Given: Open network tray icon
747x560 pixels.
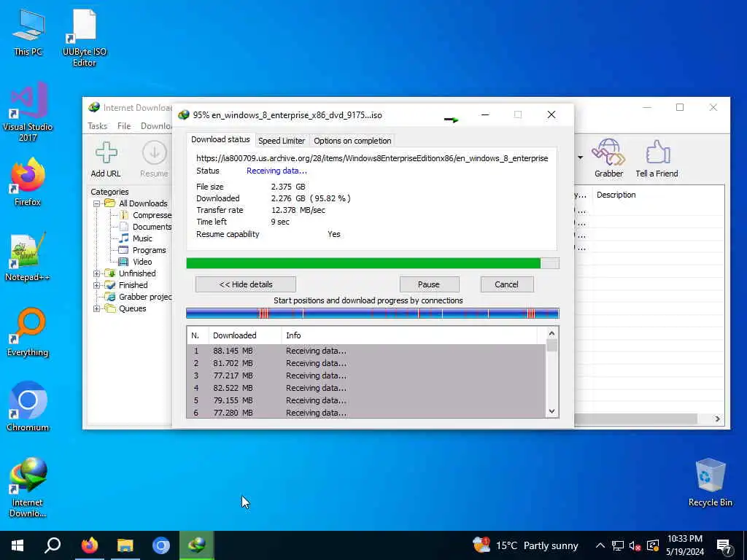Looking at the screenshot, I should coord(618,545).
